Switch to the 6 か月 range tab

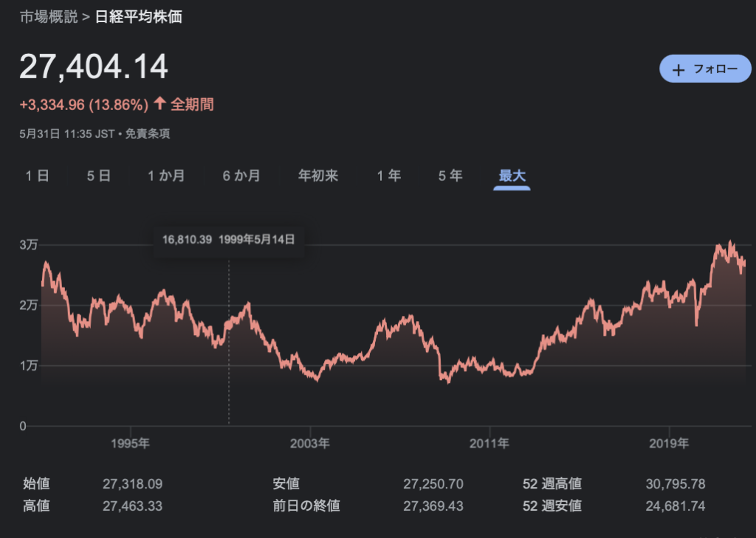241,176
